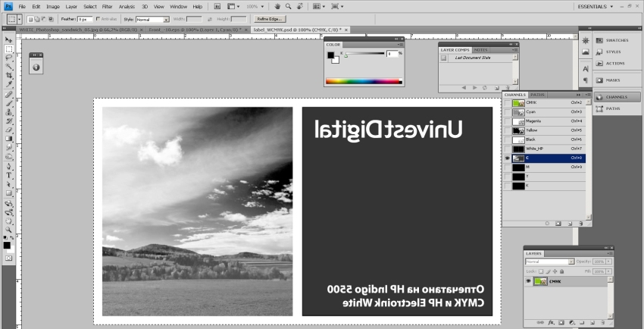Click the Channels button in the dock
Image resolution: width=644 pixels, height=329 pixels.
(617, 97)
